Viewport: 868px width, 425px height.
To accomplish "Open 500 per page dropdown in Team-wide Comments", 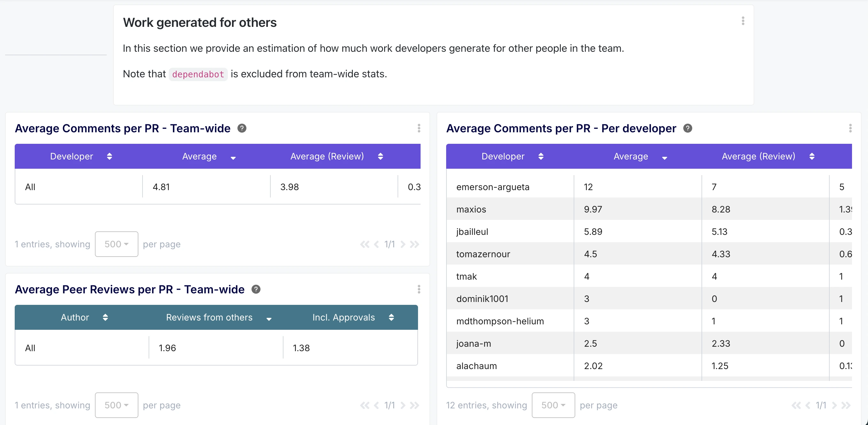I will click(x=116, y=244).
